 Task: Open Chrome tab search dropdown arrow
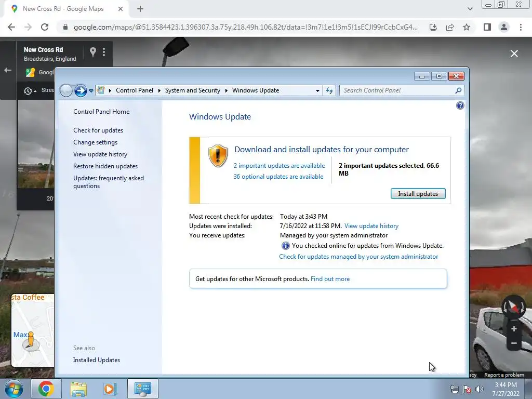470,9
